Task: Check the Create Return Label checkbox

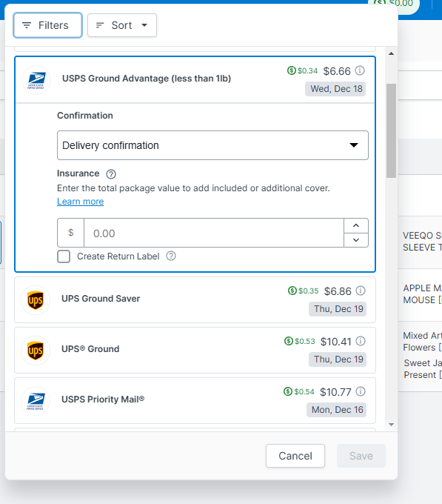Action: 64,256
